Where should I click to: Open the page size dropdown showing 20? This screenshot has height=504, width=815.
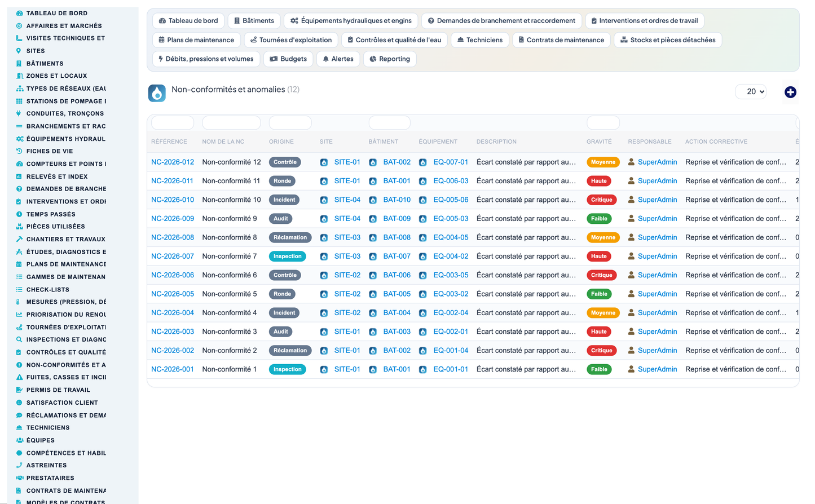click(751, 91)
